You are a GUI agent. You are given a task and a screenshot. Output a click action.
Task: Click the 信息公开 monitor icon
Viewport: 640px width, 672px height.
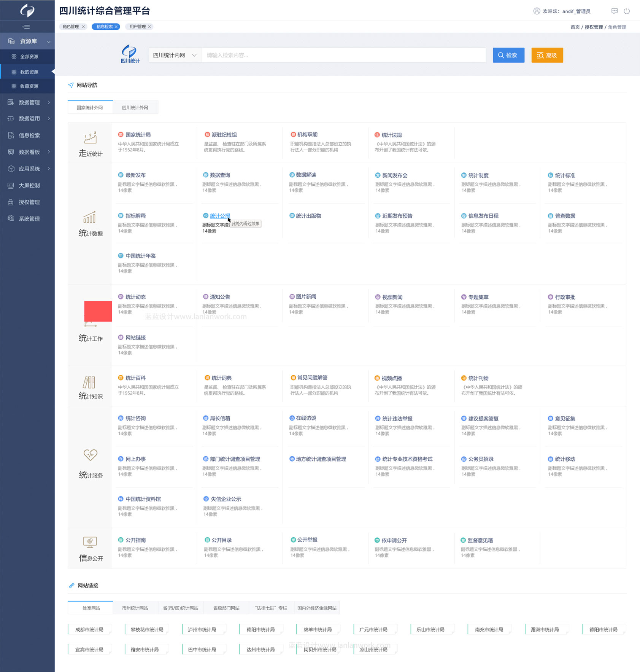click(x=90, y=542)
